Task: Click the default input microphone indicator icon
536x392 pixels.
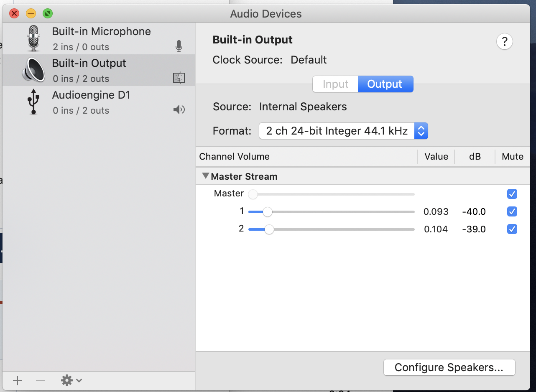Action: (179, 46)
